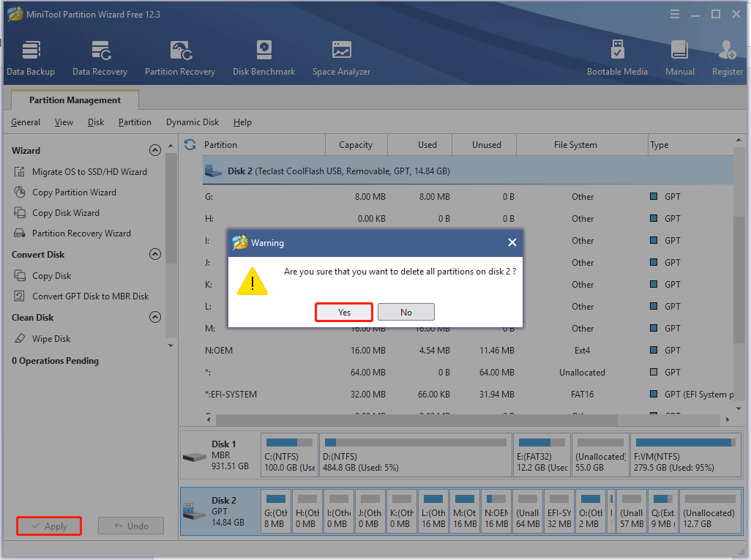Click the partition list scroll-right arrow
The width and height of the screenshot is (751, 560).
728,419
